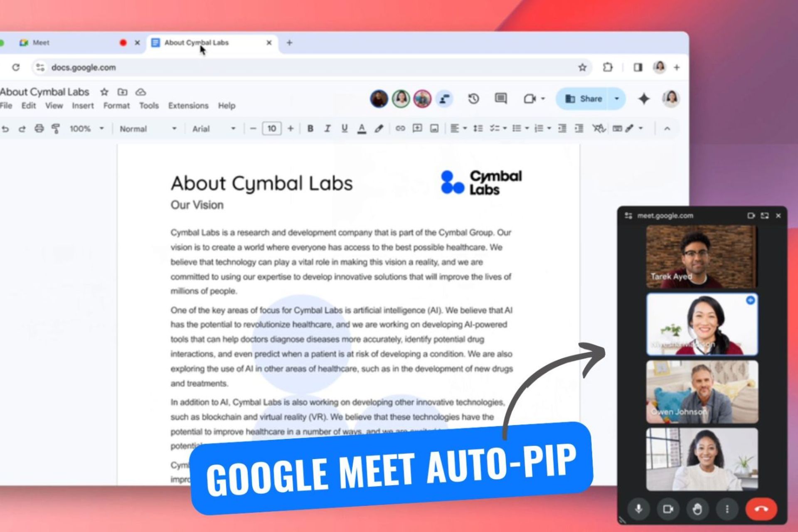Open the numbered list dropdown
The image size is (798, 532).
click(542, 128)
